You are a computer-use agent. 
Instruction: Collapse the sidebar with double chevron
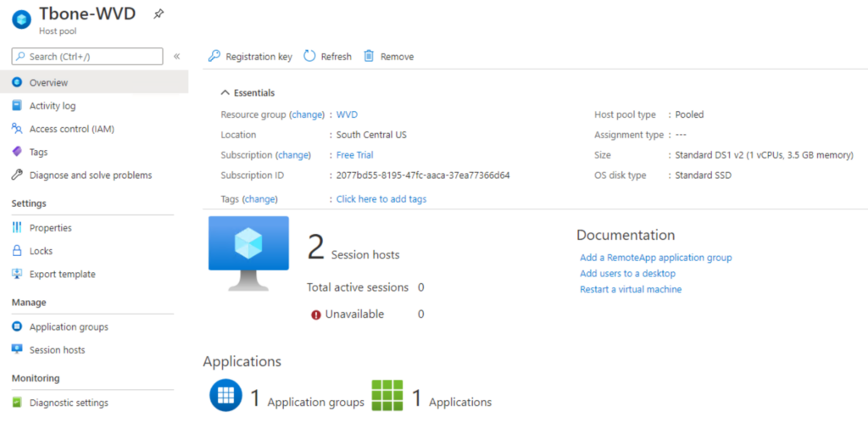176,57
